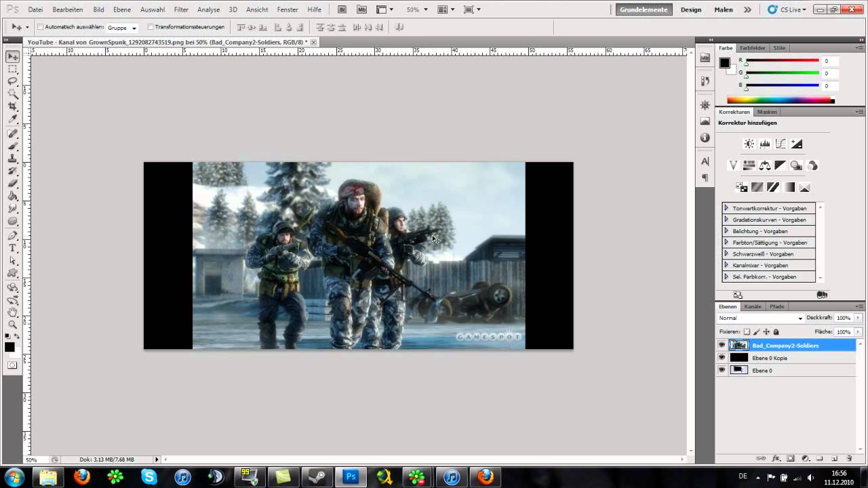Click the Design workspace button
This screenshot has height=488, width=868.
[x=691, y=9]
